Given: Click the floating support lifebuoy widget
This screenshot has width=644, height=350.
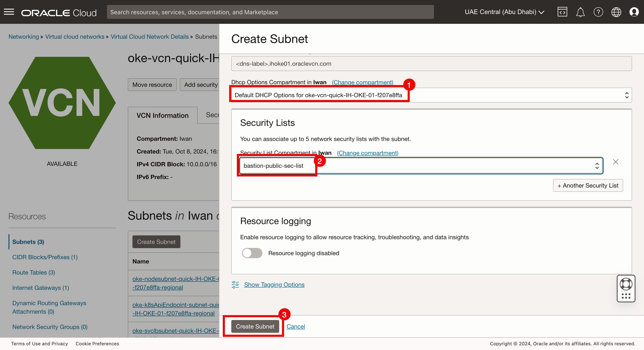Looking at the screenshot, I should tap(626, 284).
